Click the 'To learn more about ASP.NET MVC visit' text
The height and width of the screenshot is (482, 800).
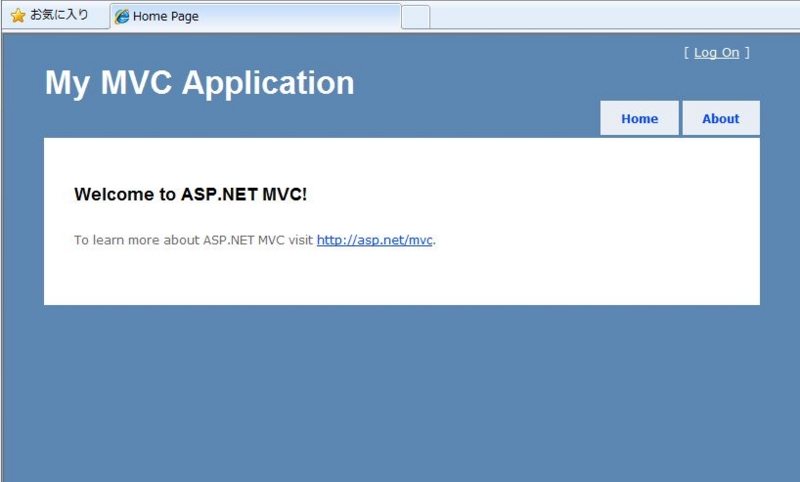193,240
